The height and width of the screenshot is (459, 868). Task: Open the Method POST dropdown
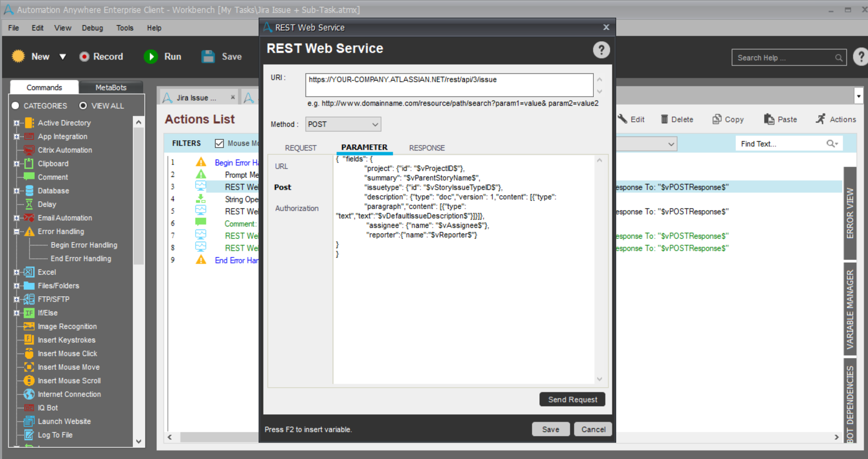pos(343,124)
